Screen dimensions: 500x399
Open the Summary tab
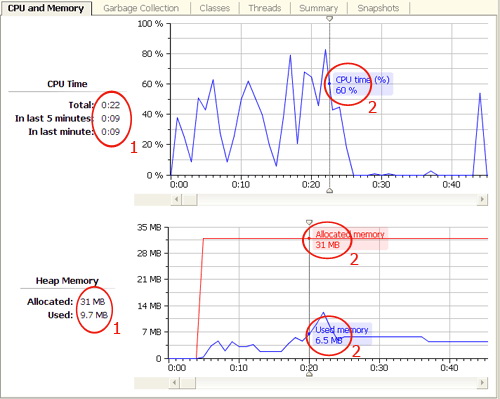coord(319,8)
